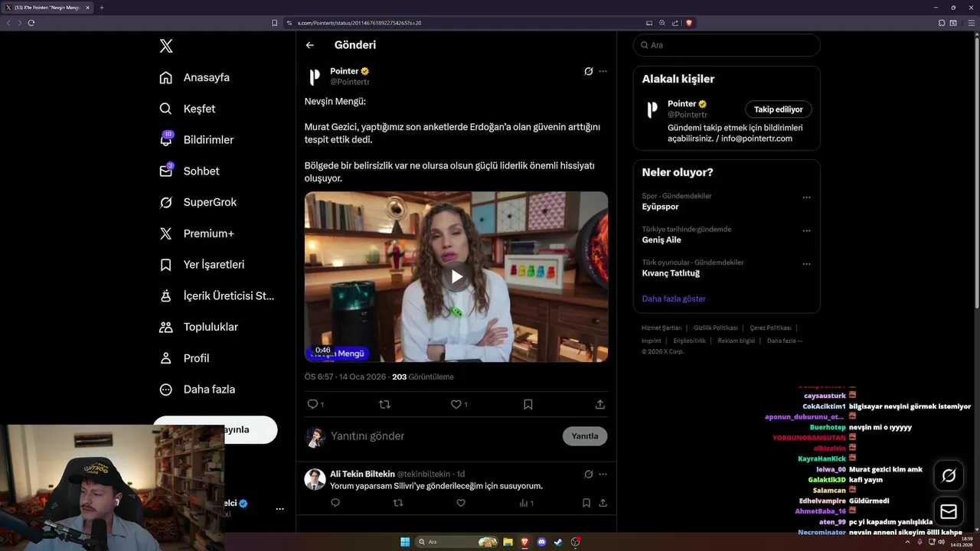Click Brave Shields icon in address bar
Viewport: 980px width, 551px height.
(x=689, y=23)
